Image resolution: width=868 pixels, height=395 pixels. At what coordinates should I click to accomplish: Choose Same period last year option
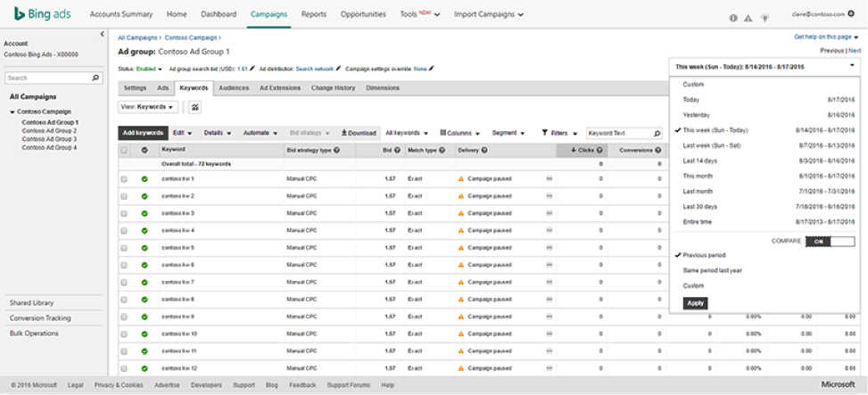tap(713, 270)
